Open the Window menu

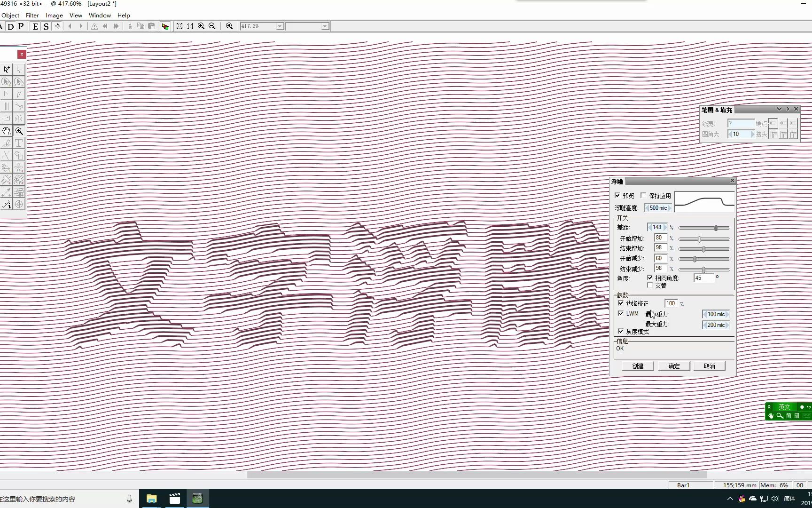pyautogui.click(x=100, y=15)
